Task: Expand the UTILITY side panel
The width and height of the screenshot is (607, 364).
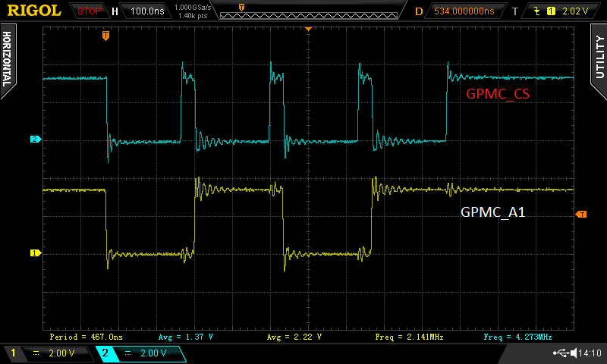Action: click(599, 59)
